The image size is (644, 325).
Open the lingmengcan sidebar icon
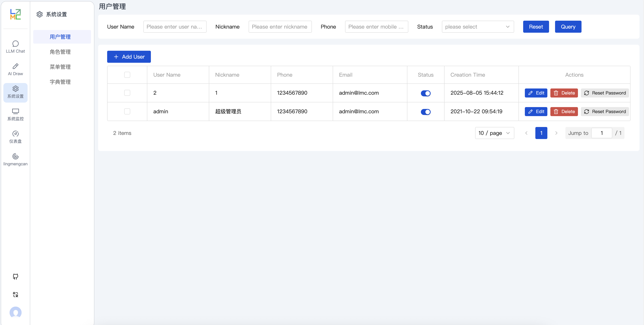[x=15, y=156]
